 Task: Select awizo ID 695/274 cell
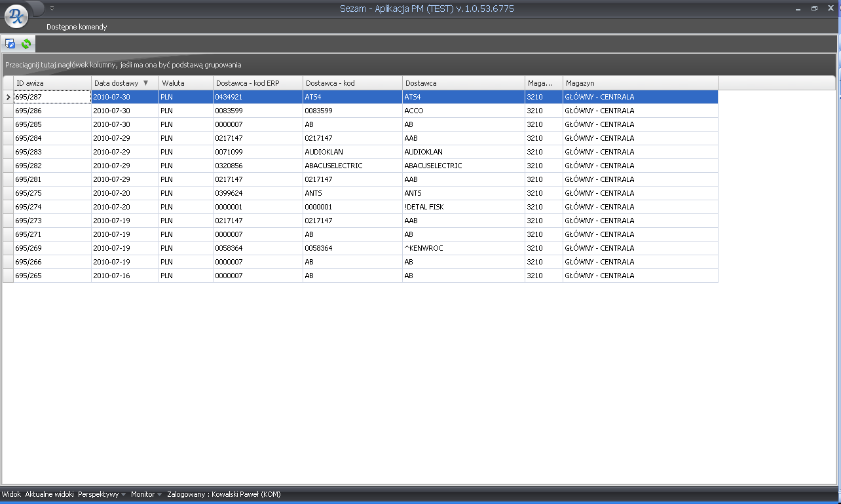[x=52, y=207]
